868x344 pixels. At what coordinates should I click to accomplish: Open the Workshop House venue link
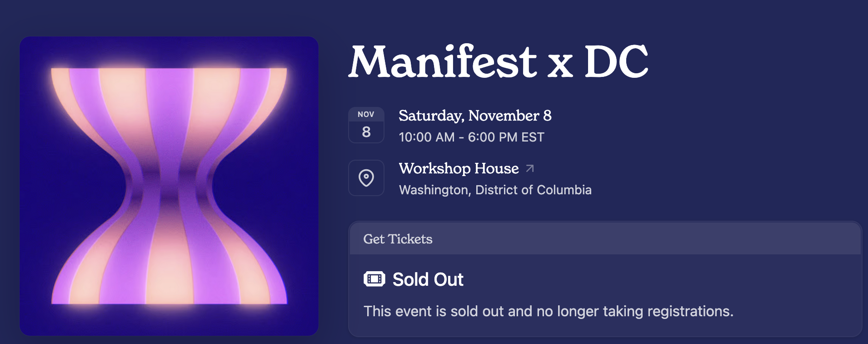click(x=459, y=168)
